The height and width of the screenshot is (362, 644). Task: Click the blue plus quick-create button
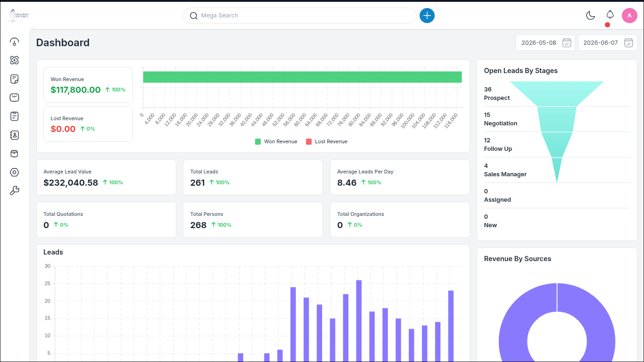click(x=427, y=16)
